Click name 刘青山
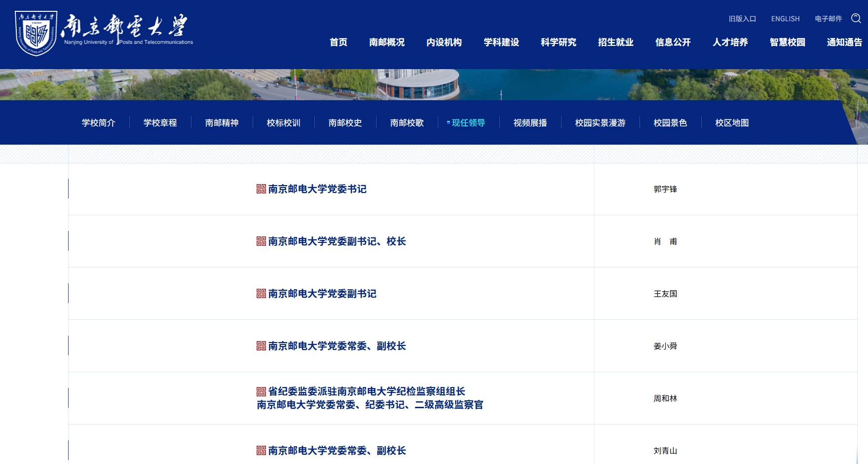Image resolution: width=868 pixels, height=464 pixels. 665,451
